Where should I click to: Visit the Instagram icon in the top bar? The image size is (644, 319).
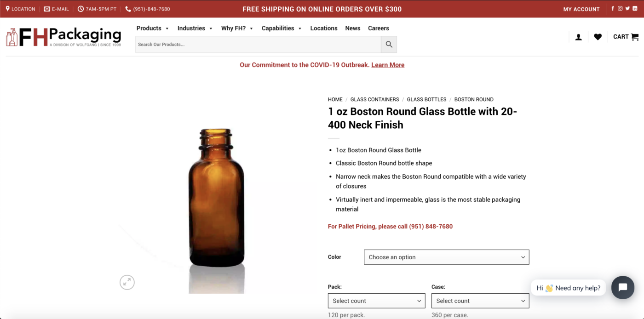pos(620,8)
